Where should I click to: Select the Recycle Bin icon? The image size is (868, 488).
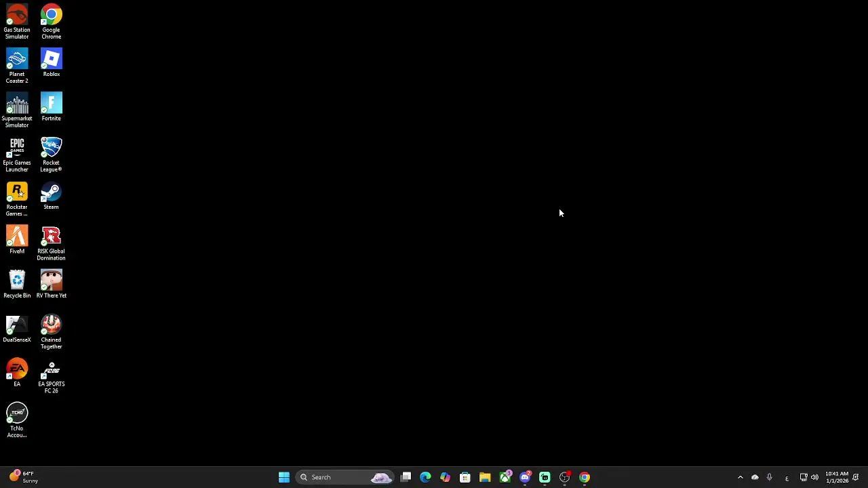tap(17, 284)
